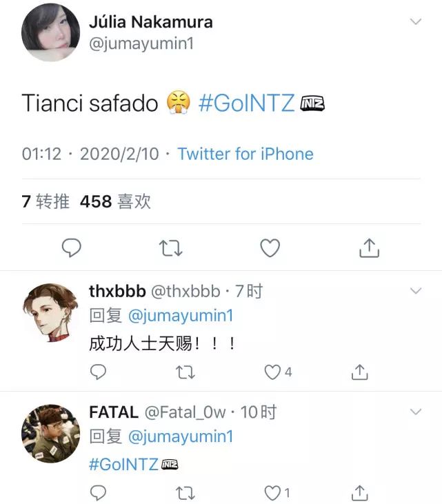Open Júlia Nakamura's profile picture
This screenshot has width=442, height=504.
pyautogui.click(x=50, y=32)
